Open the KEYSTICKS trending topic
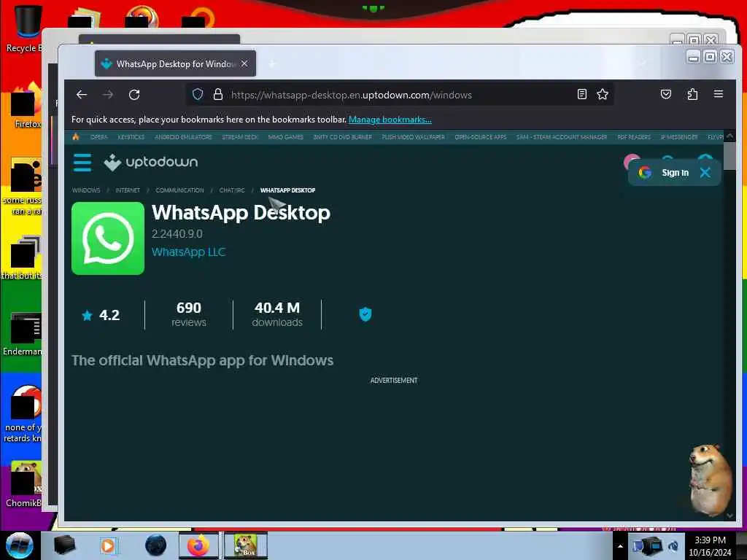Screen dimensions: 747x560 (x=131, y=137)
